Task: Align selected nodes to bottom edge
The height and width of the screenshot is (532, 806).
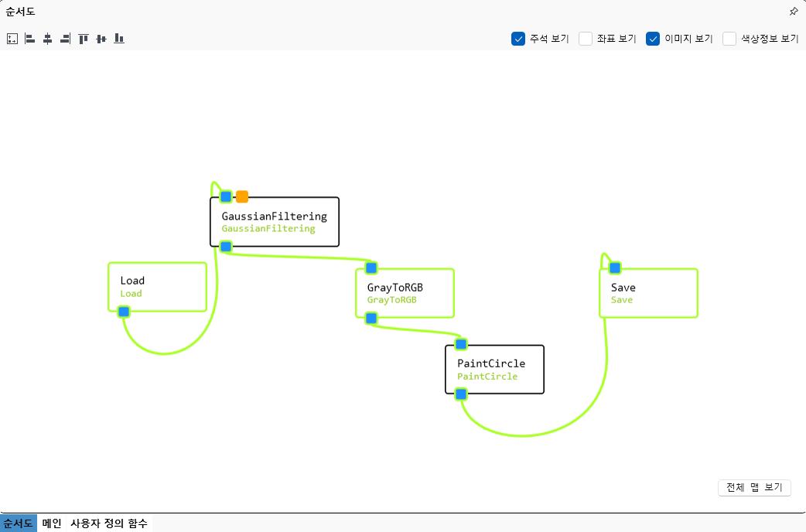Action: point(119,39)
